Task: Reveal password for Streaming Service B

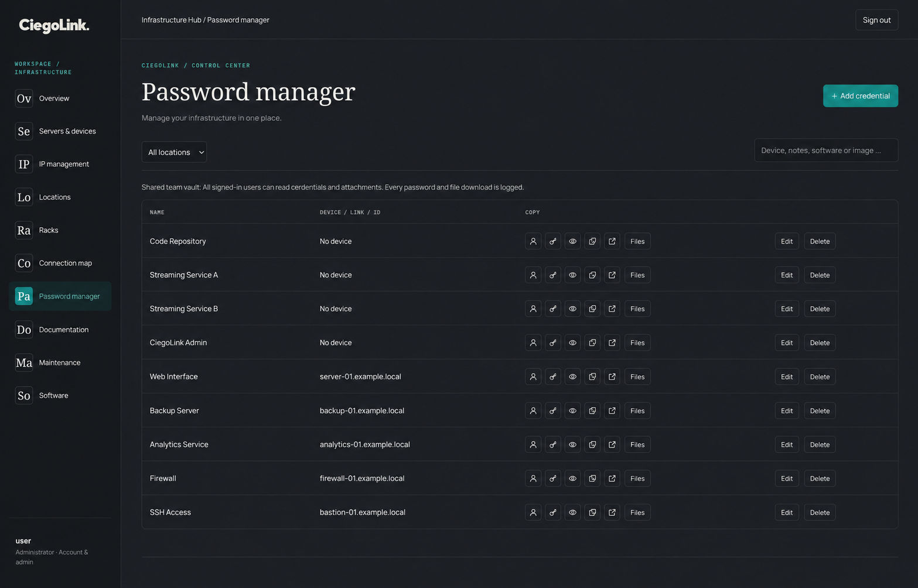Action: (572, 309)
